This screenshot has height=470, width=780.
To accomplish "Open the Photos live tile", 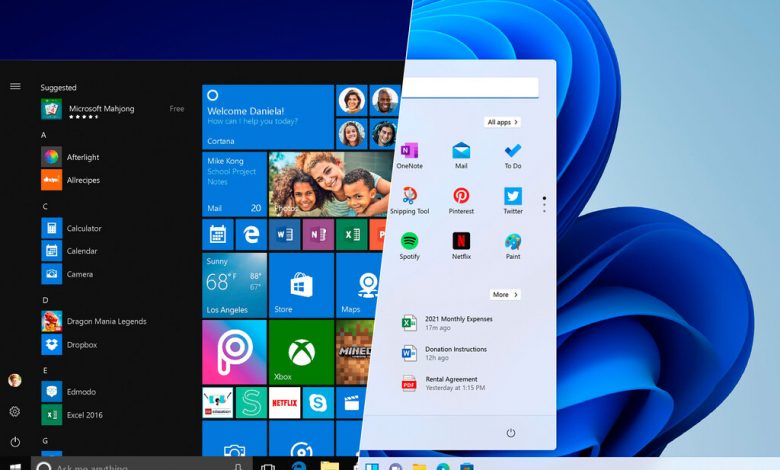I will click(330, 184).
